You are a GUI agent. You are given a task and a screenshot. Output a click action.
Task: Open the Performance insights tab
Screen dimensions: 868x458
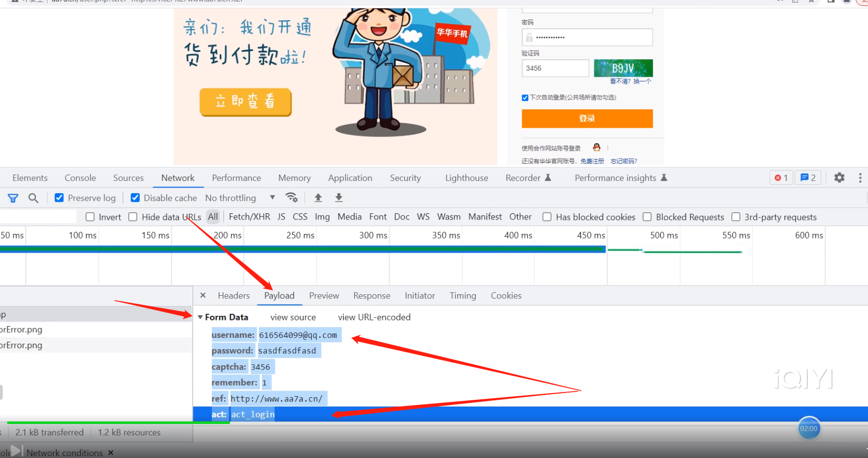click(621, 178)
